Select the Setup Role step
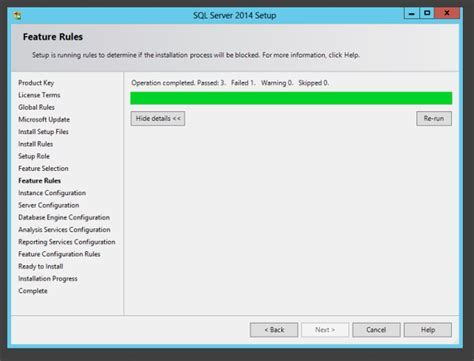 (x=34, y=156)
